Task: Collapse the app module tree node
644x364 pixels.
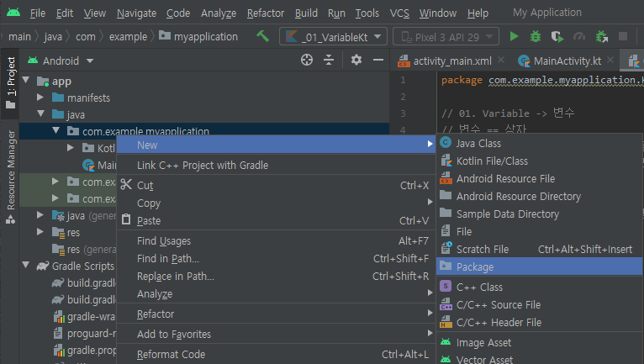Action: [26, 80]
